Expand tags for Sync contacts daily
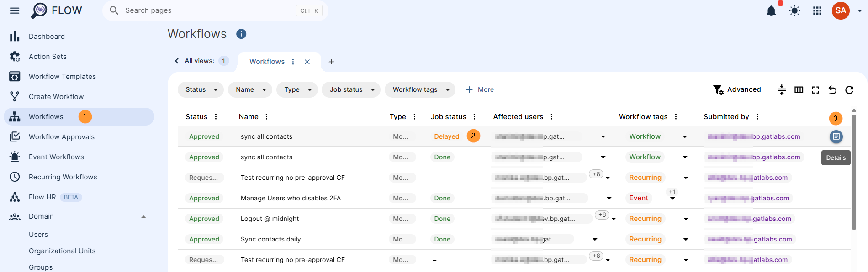The image size is (868, 272). [x=686, y=240]
